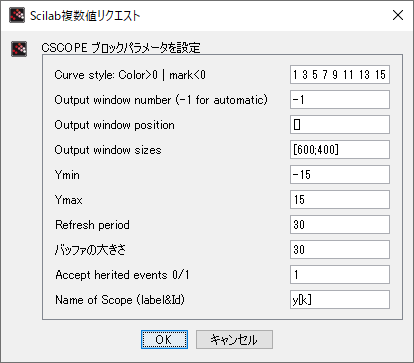
Task: Edit the Ymax value field
Action: (x=340, y=200)
